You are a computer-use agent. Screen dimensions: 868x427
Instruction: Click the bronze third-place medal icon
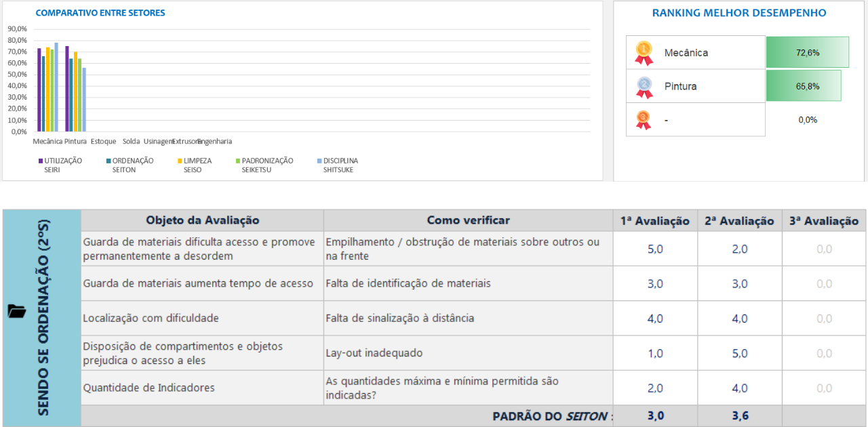(644, 119)
